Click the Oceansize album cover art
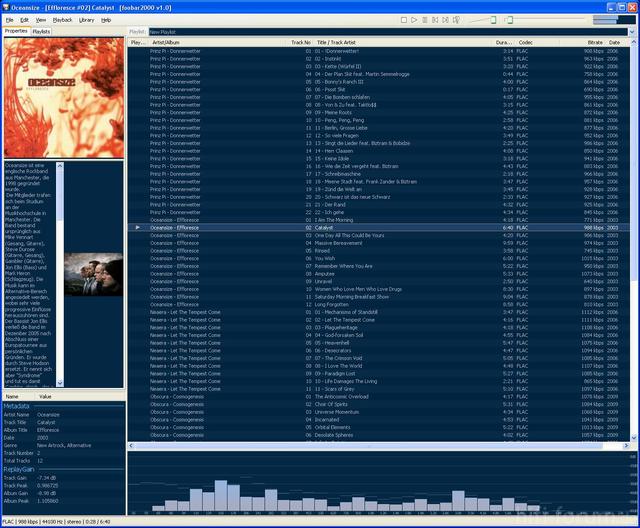The height and width of the screenshot is (528, 640). [64, 98]
